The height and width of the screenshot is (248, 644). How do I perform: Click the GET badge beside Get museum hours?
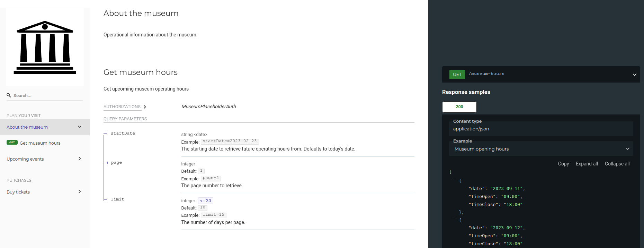pyautogui.click(x=12, y=143)
